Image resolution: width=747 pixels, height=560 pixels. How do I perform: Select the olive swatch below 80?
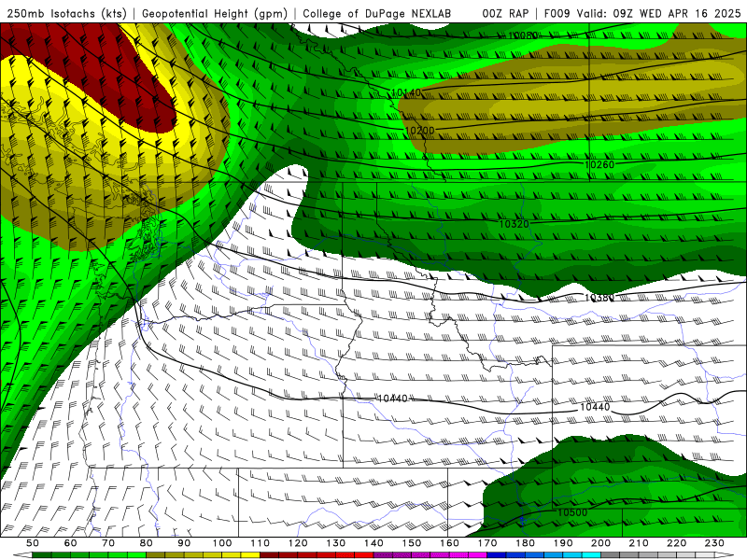(155, 555)
